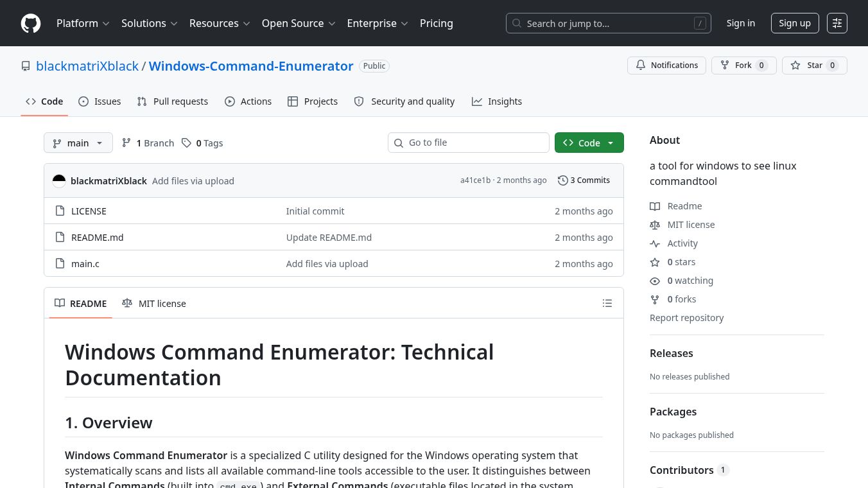Image resolution: width=868 pixels, height=488 pixels.
Task: Expand the Platform menu
Action: [x=83, y=23]
